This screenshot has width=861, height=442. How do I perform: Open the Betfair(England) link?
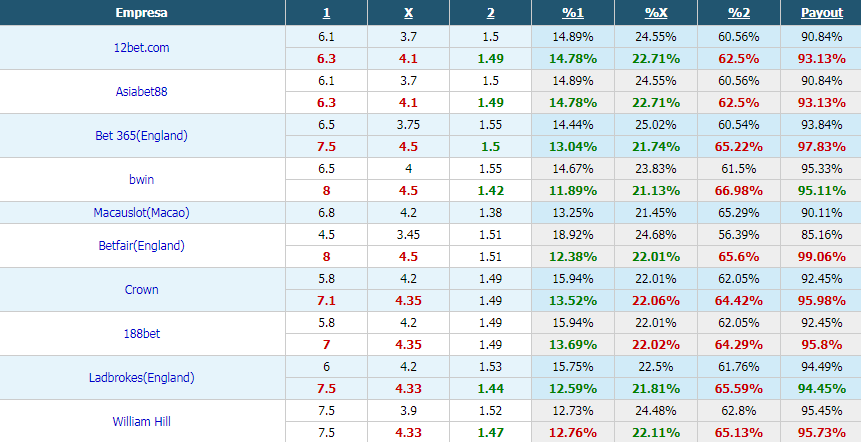(x=142, y=245)
